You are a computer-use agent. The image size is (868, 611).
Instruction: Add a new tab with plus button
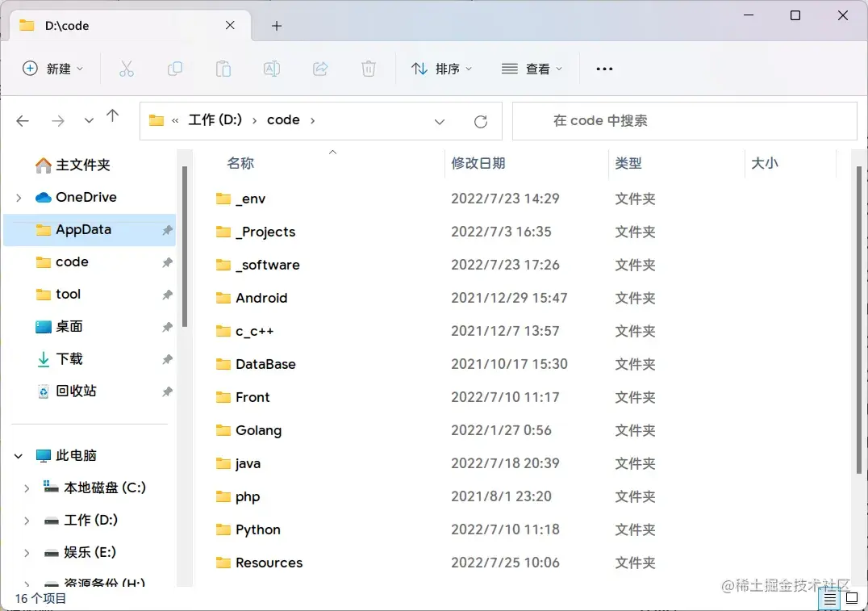point(277,26)
